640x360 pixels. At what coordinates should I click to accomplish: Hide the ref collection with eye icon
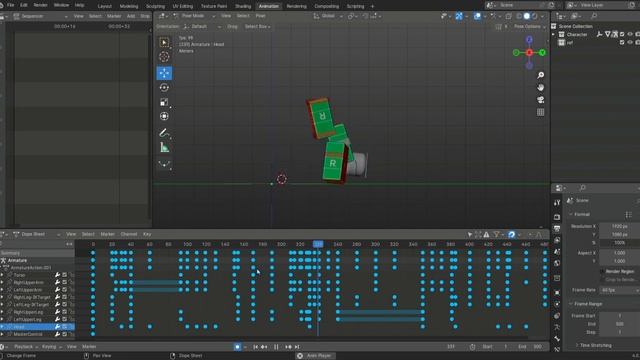(630, 42)
